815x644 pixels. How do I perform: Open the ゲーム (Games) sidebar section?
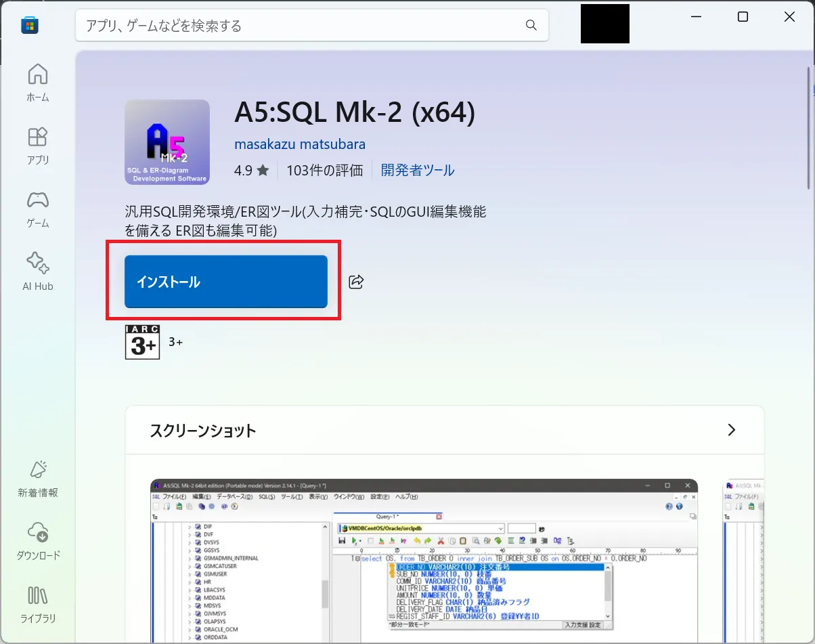38,209
